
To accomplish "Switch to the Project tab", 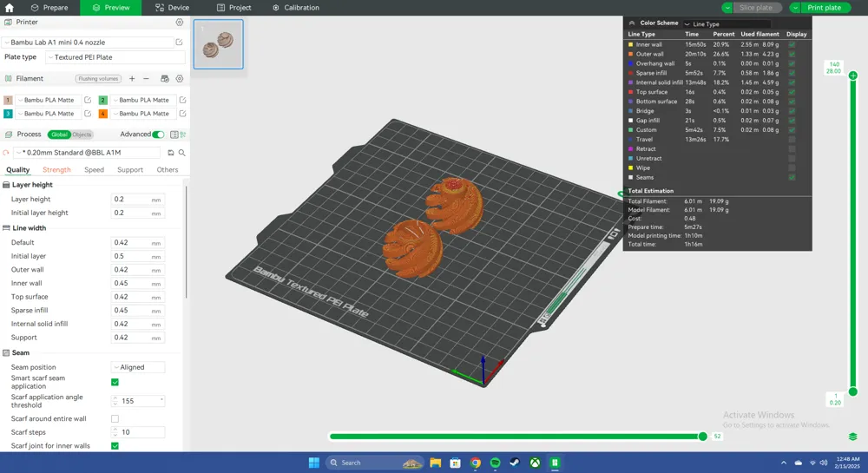I will click(x=233, y=8).
